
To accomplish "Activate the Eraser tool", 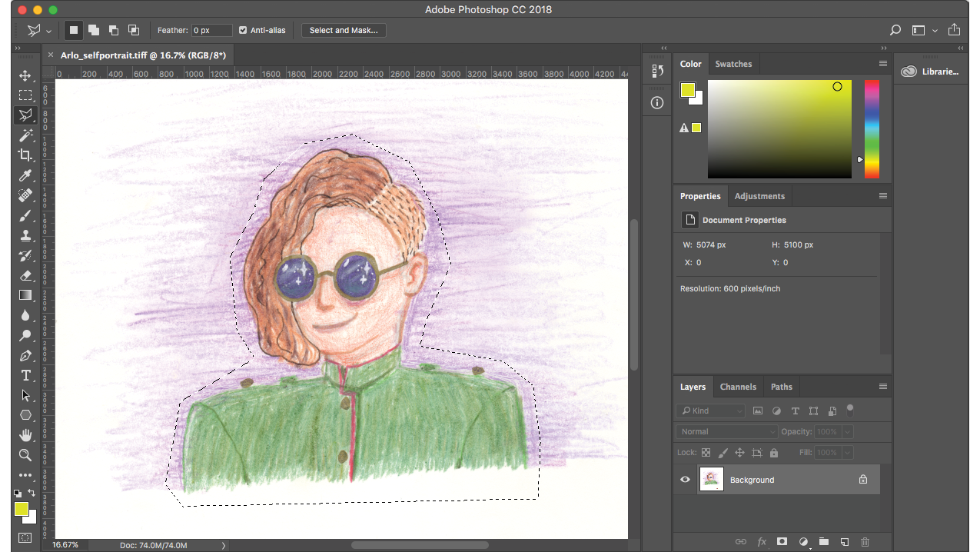I will pyautogui.click(x=25, y=275).
